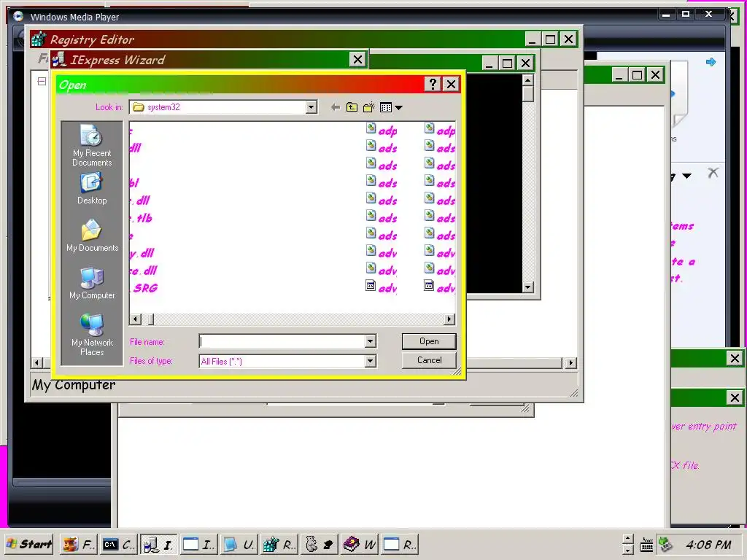Click the Up One Level folder icon
This screenshot has width=747, height=560.
coord(352,107)
